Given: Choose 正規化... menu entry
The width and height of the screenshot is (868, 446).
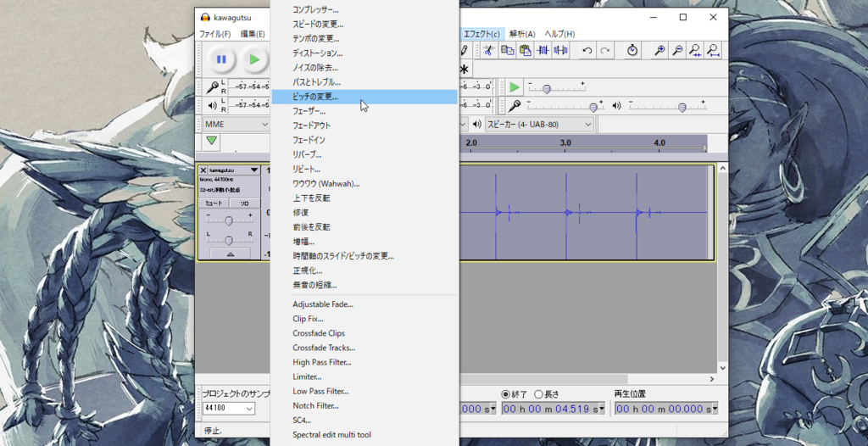Looking at the screenshot, I should tap(364, 271).
